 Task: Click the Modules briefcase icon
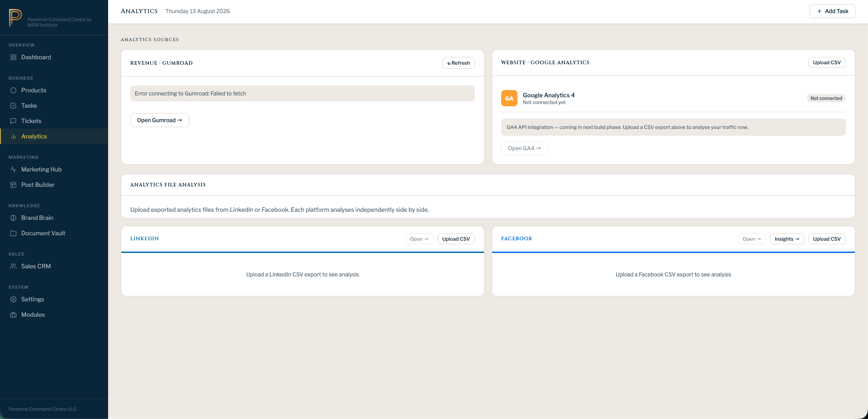[14, 315]
